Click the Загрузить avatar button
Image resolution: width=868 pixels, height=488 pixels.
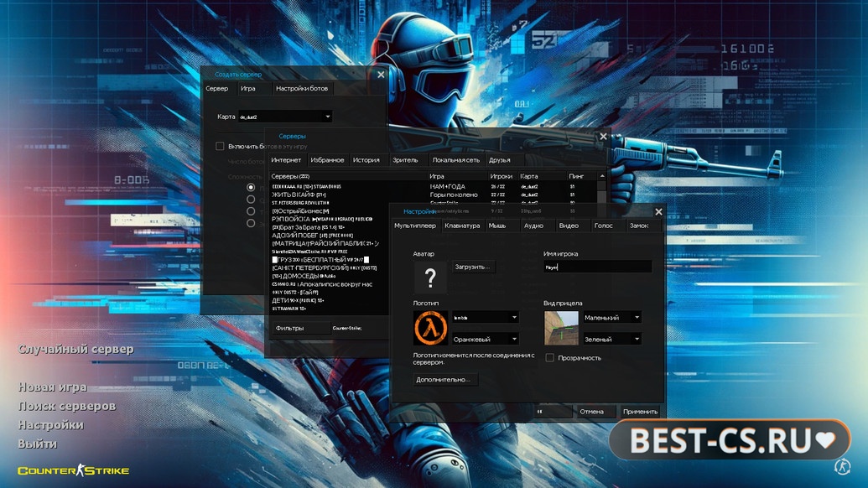pyautogui.click(x=473, y=267)
